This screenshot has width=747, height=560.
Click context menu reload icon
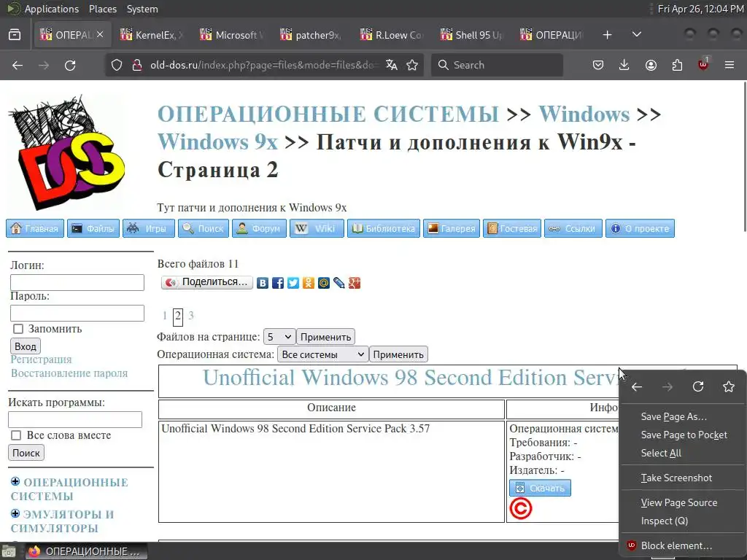pyautogui.click(x=698, y=386)
